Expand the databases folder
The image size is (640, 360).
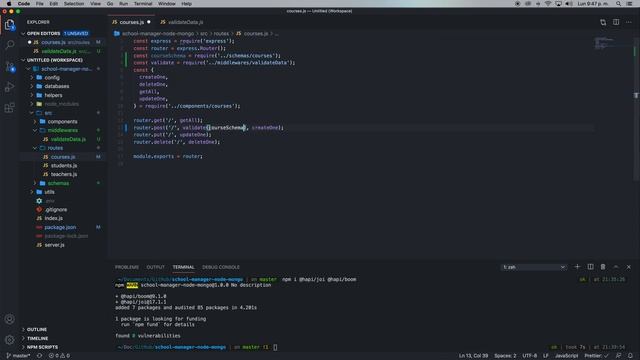point(56,86)
